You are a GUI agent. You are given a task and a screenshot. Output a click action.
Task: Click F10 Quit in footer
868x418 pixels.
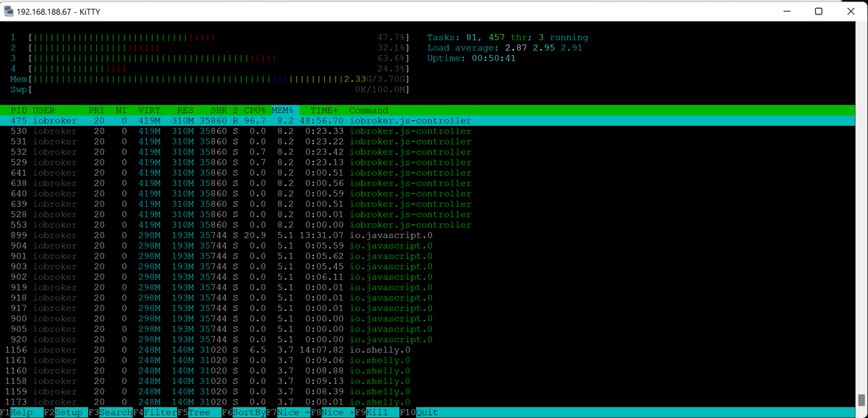click(418, 412)
